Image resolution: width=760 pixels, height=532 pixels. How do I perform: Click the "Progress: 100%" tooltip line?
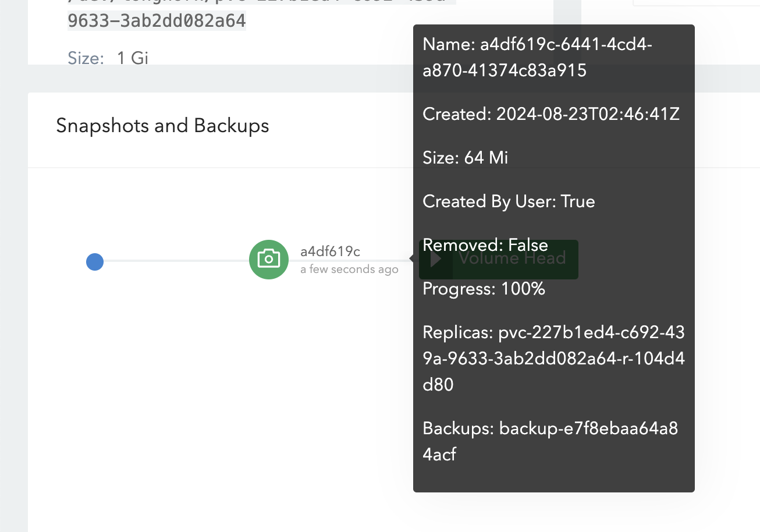(484, 289)
